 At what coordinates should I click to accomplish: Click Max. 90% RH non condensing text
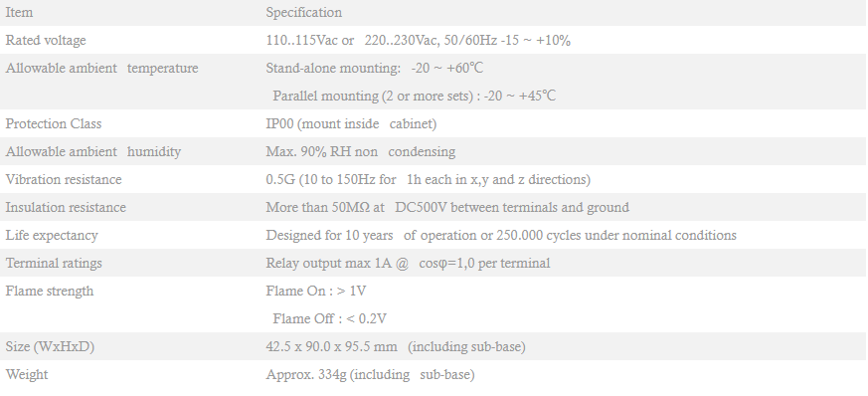(x=360, y=152)
